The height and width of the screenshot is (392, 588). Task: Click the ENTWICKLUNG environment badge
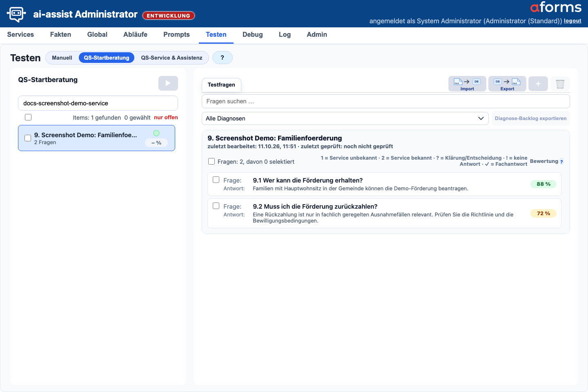[169, 16]
